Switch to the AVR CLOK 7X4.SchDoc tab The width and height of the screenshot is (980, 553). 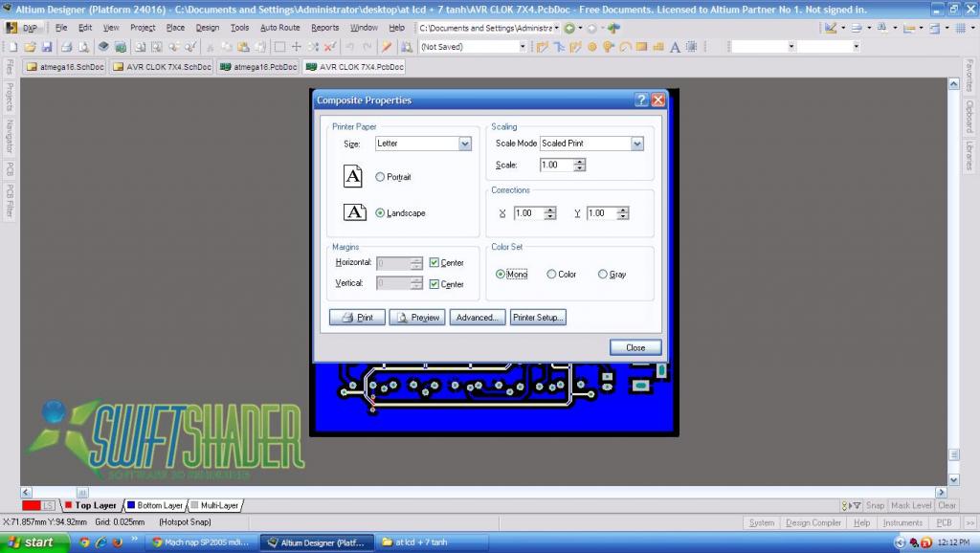pos(162,67)
